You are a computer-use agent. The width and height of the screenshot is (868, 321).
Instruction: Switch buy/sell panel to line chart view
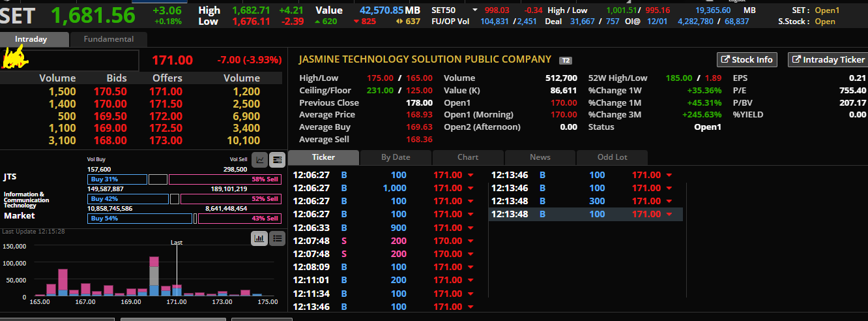(x=259, y=159)
